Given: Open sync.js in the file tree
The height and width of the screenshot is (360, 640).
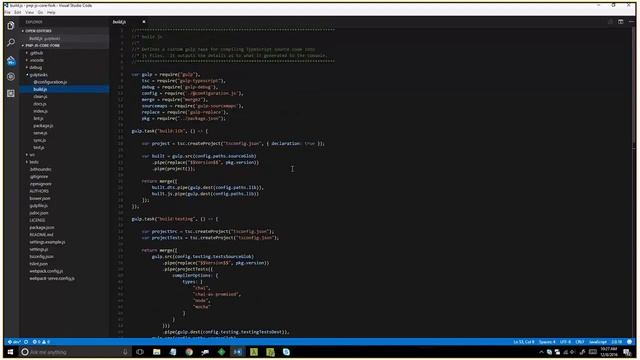Looking at the screenshot, I should coord(40,141).
